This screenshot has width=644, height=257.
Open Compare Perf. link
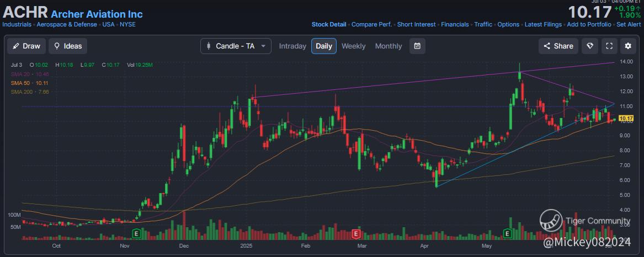(x=372, y=24)
